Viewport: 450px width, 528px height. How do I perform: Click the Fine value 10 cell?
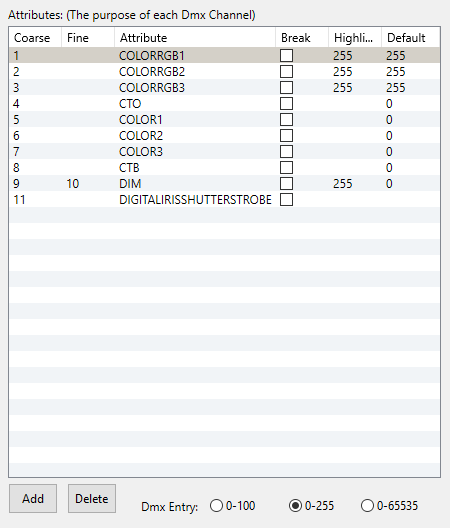click(73, 184)
